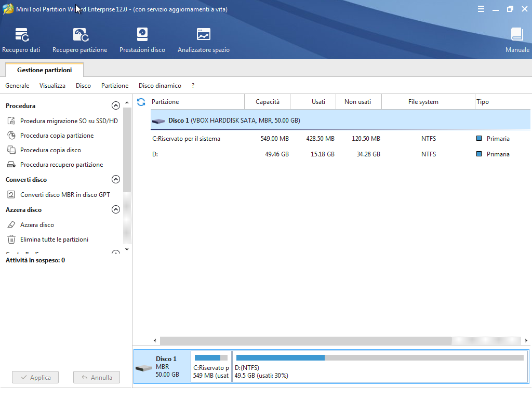The width and height of the screenshot is (532, 399).
Task: Collapse the Procedura section
Action: click(116, 105)
